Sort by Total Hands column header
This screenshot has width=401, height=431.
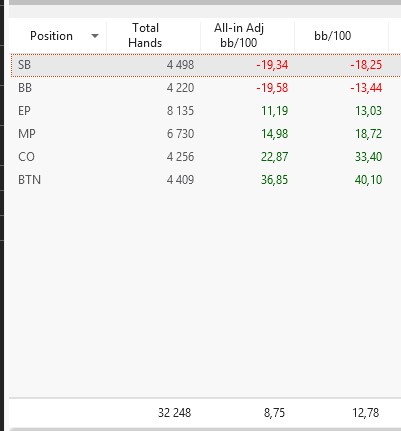tap(145, 35)
